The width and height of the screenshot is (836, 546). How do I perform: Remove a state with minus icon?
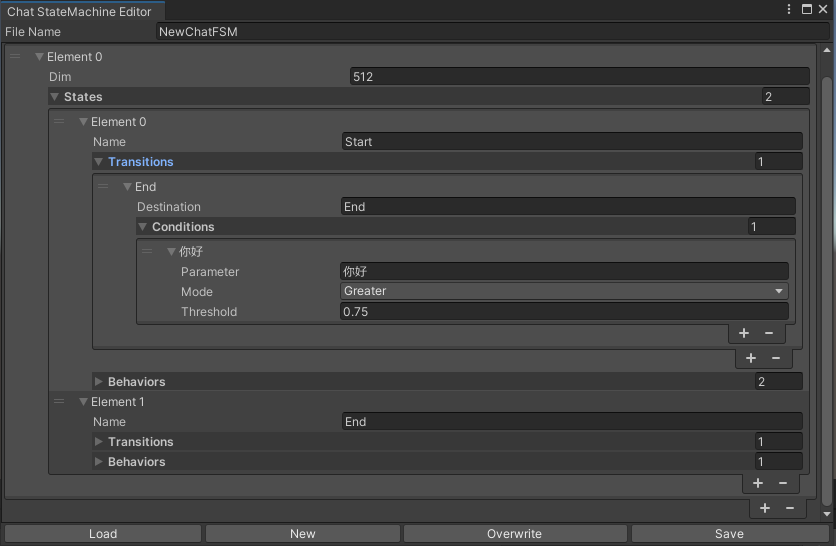783,483
